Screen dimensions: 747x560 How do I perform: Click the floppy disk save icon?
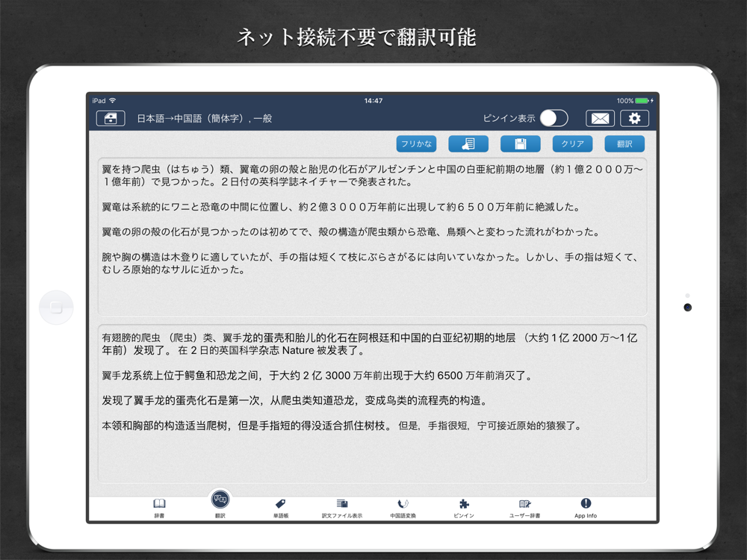[520, 144]
